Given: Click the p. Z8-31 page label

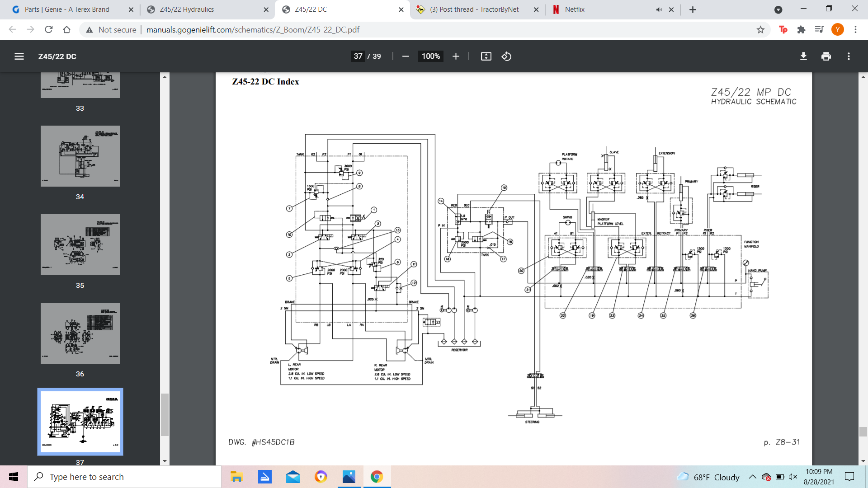Looking at the screenshot, I should point(781,442).
